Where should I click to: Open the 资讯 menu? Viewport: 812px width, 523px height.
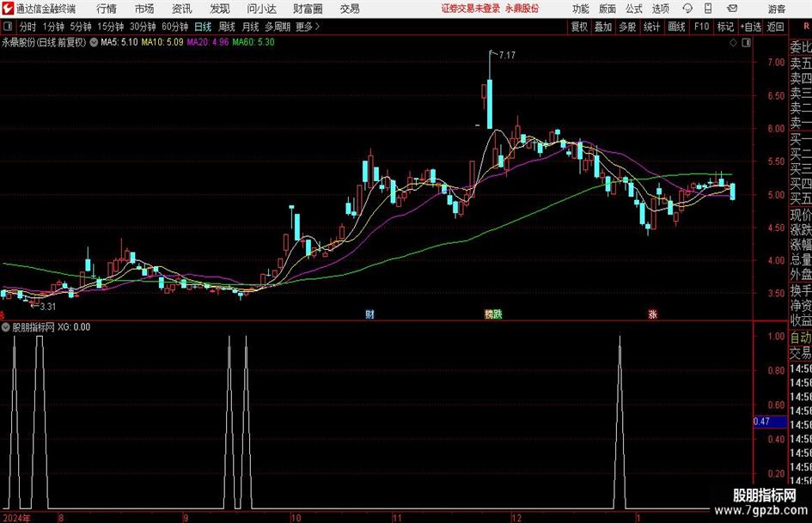182,9
